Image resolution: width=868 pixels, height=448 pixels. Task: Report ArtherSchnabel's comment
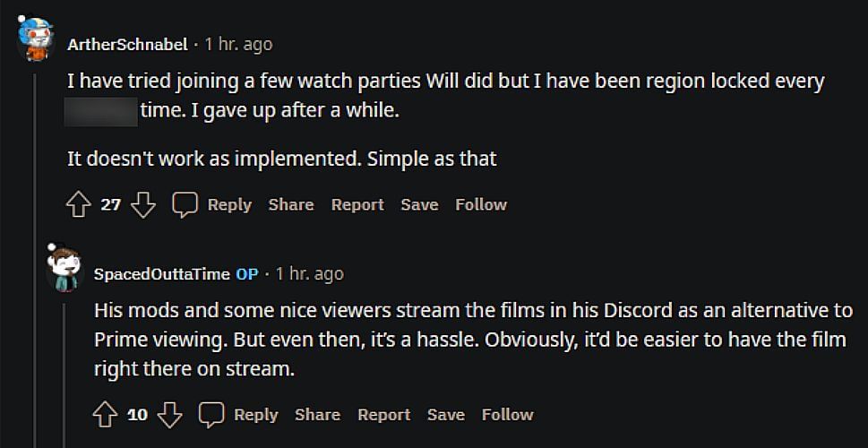(x=357, y=205)
